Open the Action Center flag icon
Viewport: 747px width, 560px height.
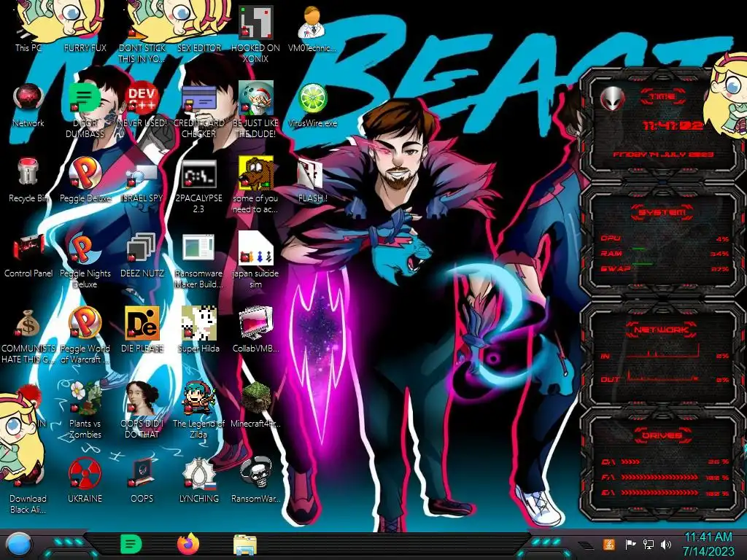pos(630,544)
